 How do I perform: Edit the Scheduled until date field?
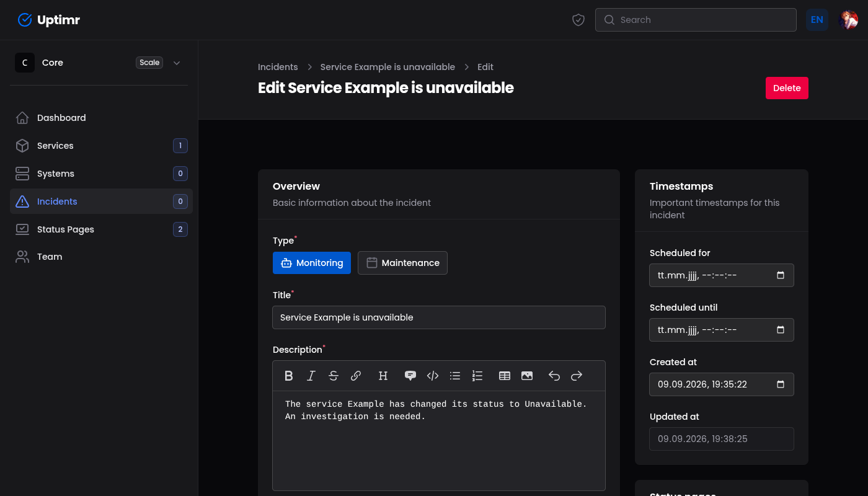click(722, 330)
